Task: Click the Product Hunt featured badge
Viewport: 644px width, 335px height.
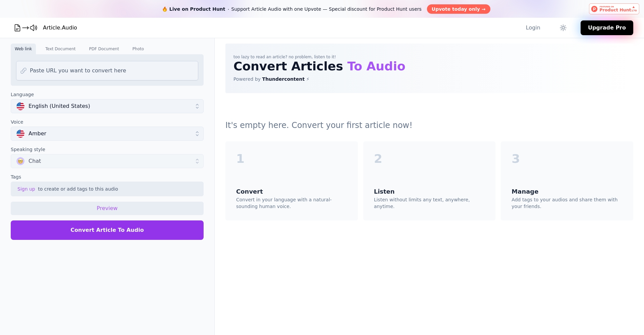Action: click(x=613, y=9)
